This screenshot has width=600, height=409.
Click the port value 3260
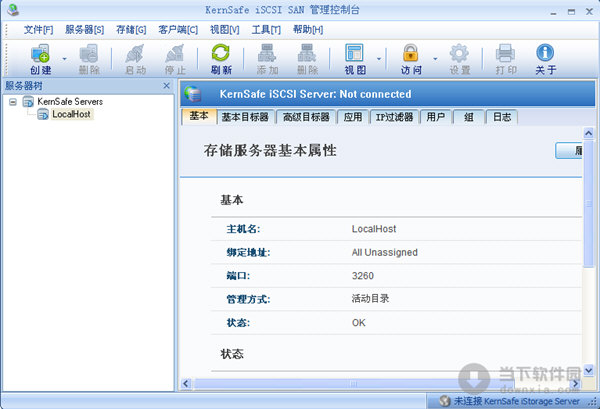pos(363,276)
